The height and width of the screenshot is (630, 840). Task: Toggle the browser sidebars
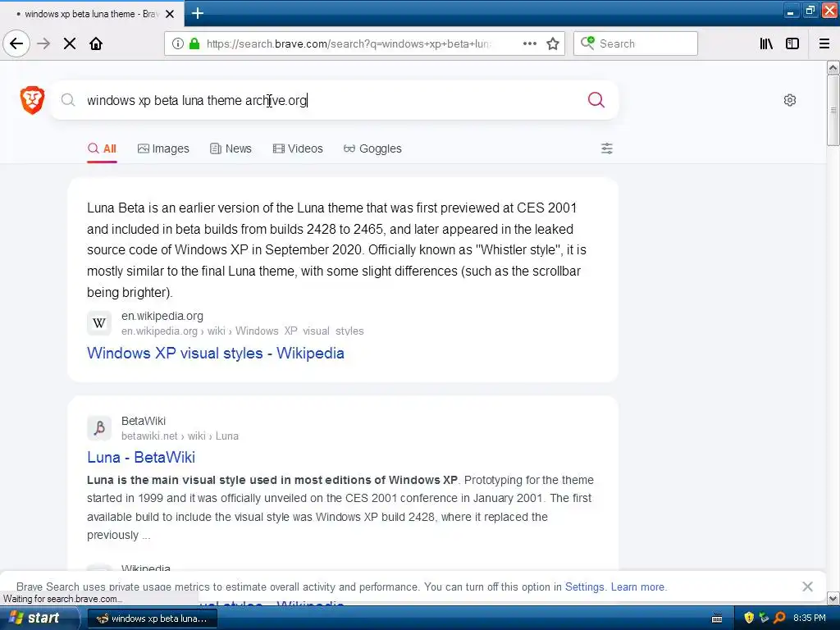click(792, 43)
